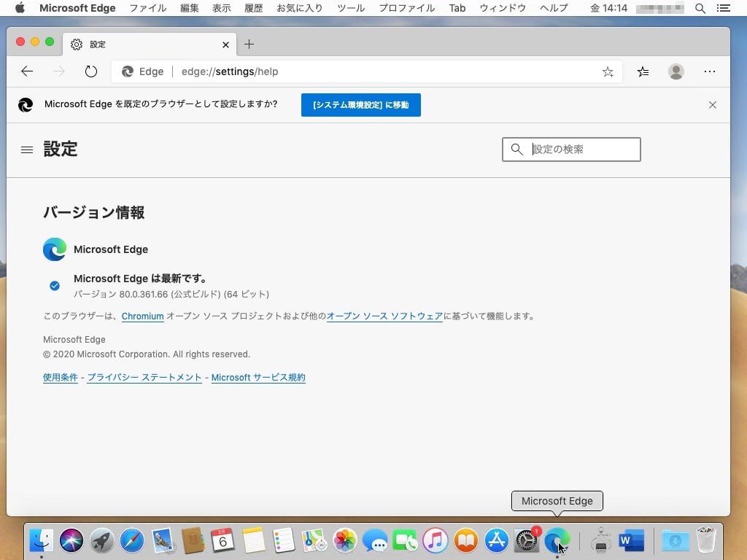The height and width of the screenshot is (560, 747).
Task: Open Microsoft Word from the Dock
Action: click(632, 540)
